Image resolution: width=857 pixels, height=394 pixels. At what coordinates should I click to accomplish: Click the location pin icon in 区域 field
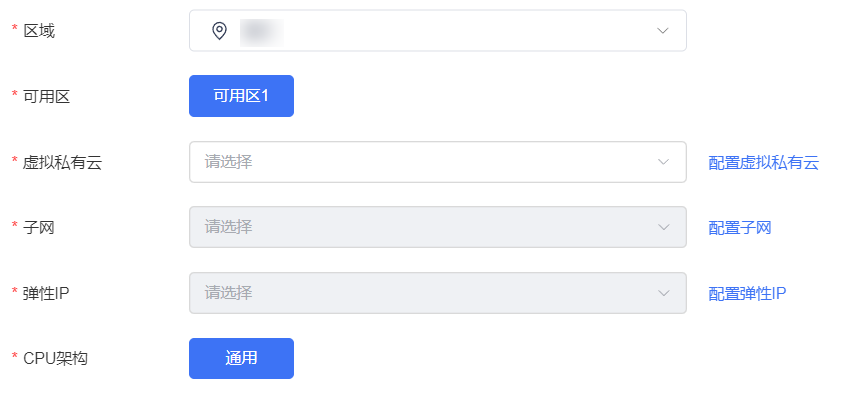[219, 31]
